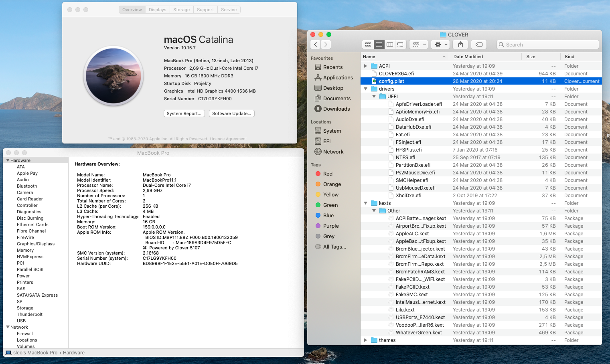610x364 pixels.
Task: Select USB in System Report sidebar
Action: point(21,321)
